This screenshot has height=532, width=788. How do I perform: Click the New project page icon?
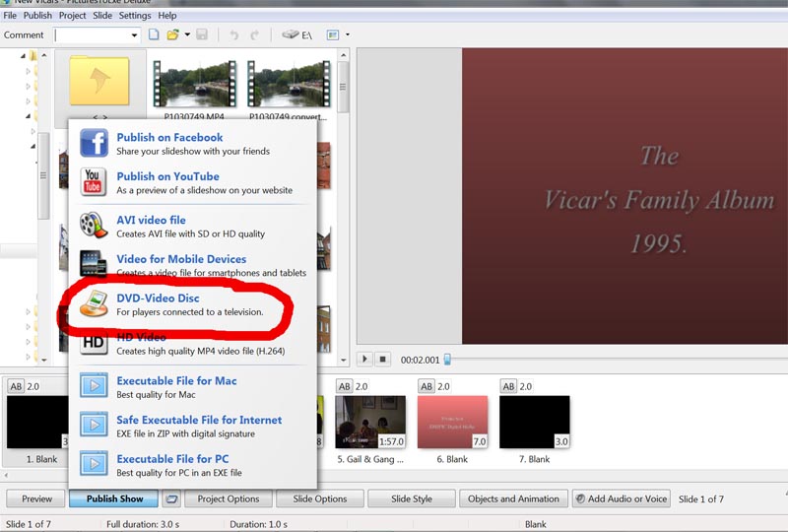154,34
